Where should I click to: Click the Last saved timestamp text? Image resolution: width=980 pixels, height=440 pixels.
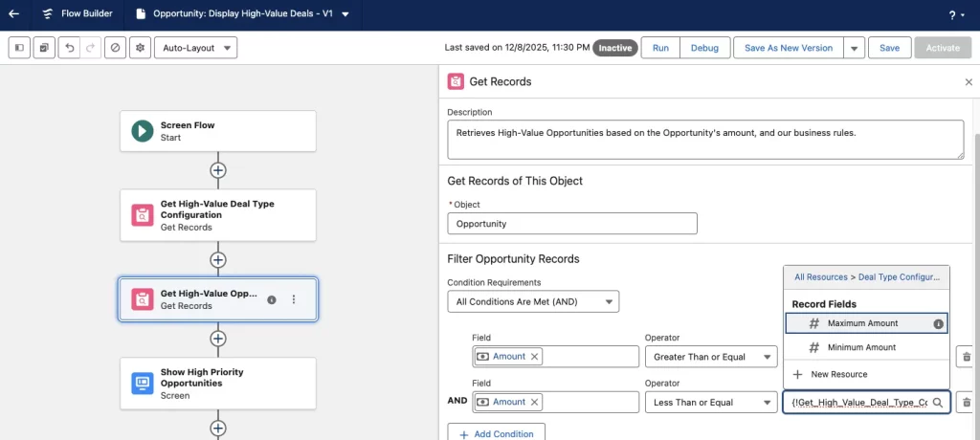(x=517, y=48)
